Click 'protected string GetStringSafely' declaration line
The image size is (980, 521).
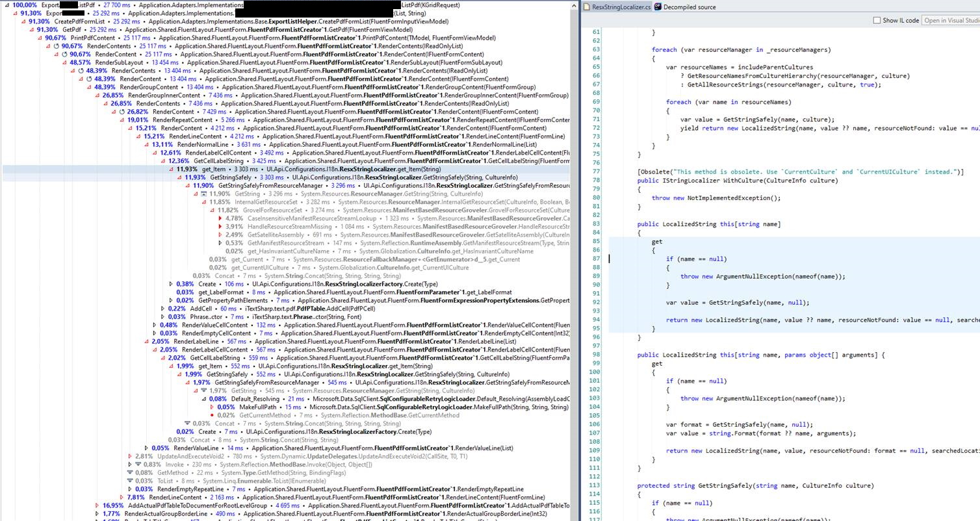[755, 486]
